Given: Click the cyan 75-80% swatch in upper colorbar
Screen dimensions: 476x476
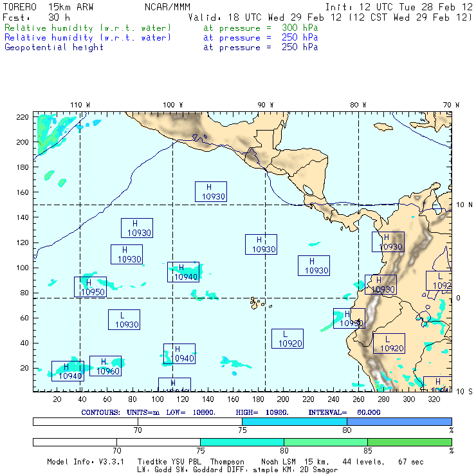Looking at the screenshot, I should point(295,421).
